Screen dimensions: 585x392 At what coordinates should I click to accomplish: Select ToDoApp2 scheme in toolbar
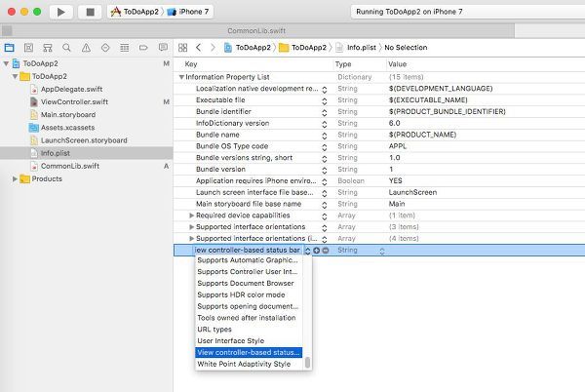[x=136, y=12]
